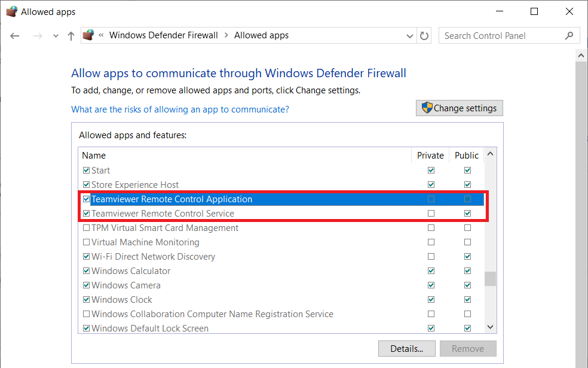Open the address bar dropdown

click(410, 35)
